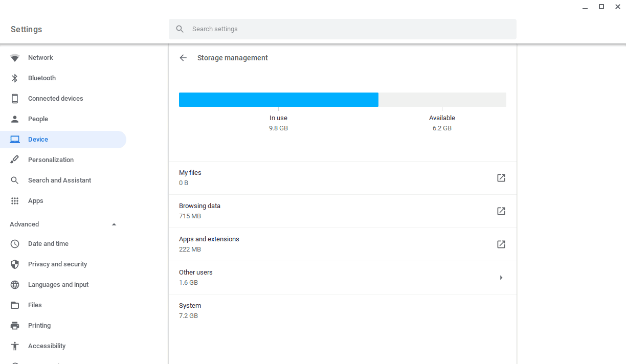Image resolution: width=626 pixels, height=364 pixels.
Task: Open Apps and extensions external link icon
Action: click(x=501, y=244)
